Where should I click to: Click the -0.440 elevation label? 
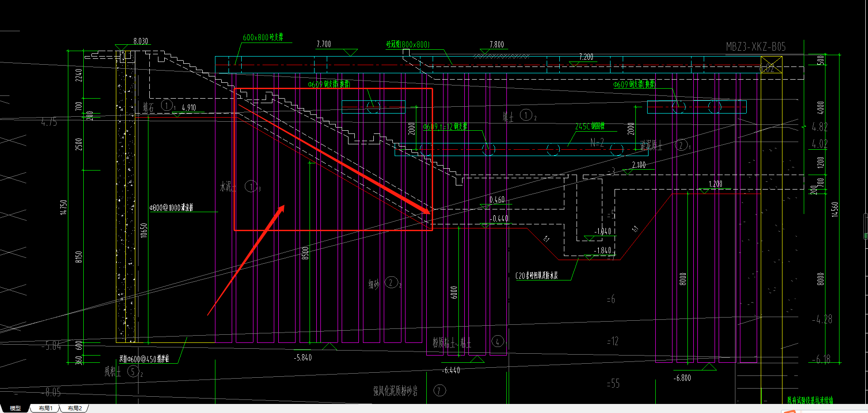tap(499, 218)
